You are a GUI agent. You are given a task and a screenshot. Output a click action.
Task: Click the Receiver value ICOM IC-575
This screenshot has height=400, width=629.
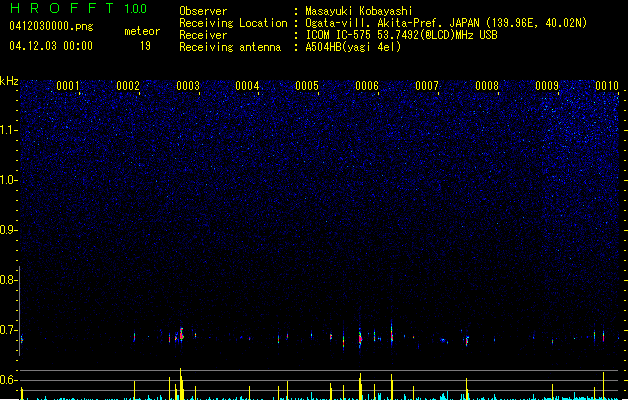(338, 35)
